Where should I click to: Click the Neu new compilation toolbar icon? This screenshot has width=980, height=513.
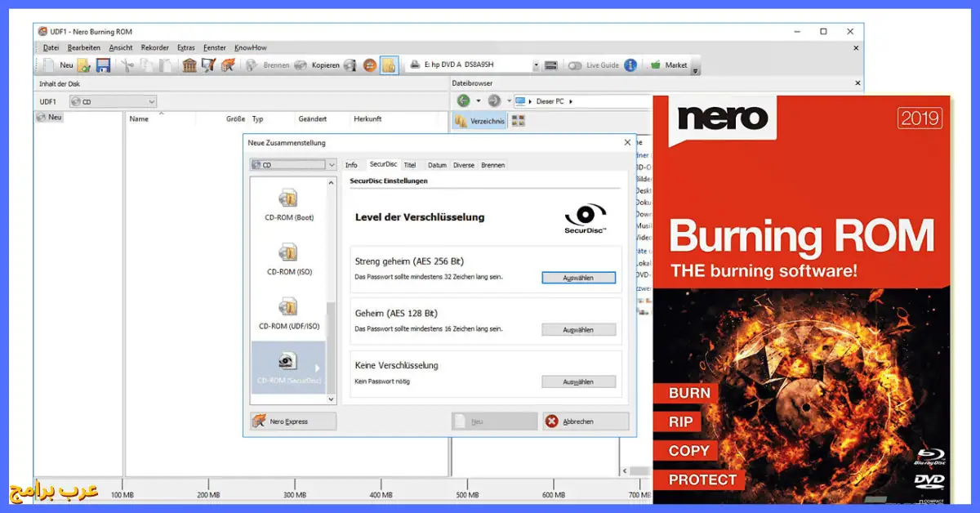tap(50, 65)
